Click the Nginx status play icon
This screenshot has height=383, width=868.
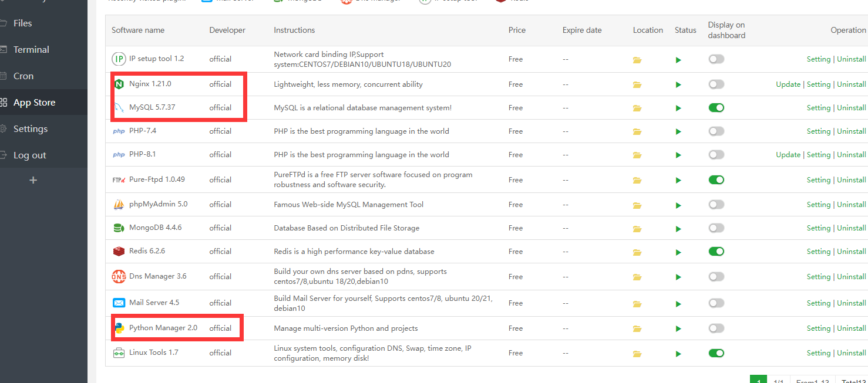678,84
